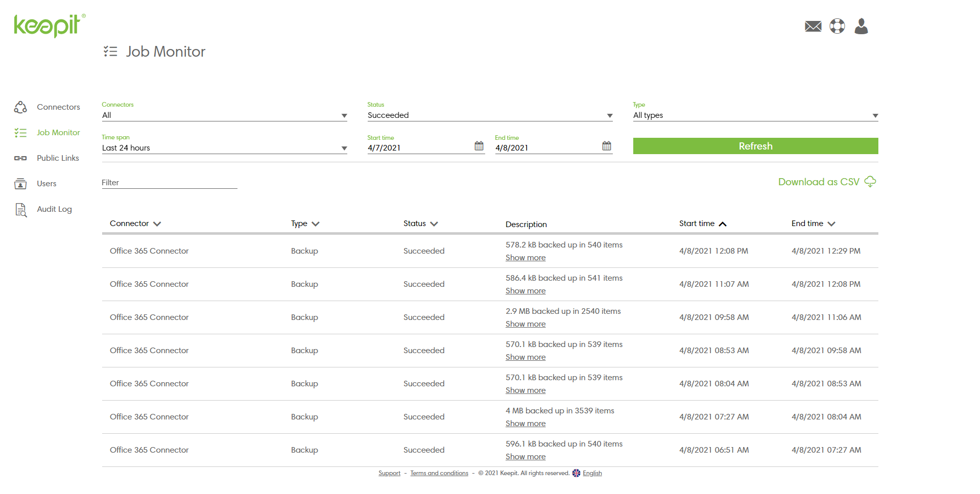Click the Filter text field
This screenshot has width=980, height=494.
pos(169,183)
